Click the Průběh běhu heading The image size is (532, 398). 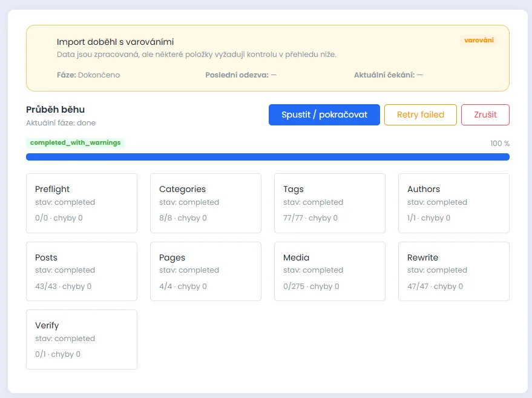[55, 110]
